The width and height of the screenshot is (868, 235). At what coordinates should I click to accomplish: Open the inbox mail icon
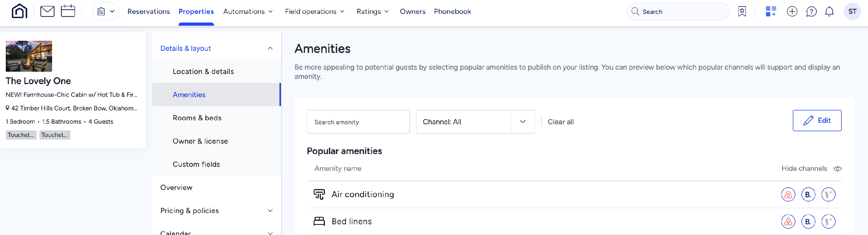coord(47,12)
